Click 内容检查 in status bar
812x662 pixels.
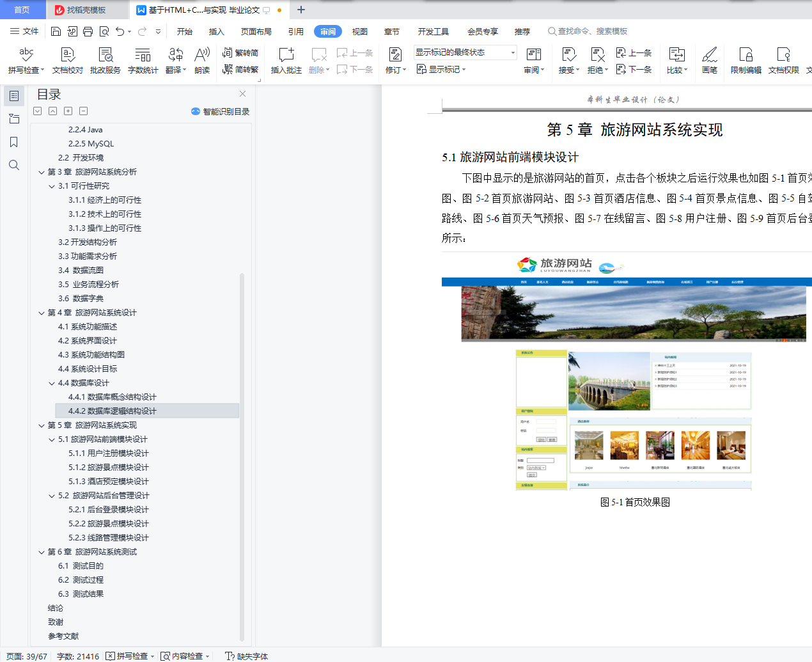tap(185, 656)
